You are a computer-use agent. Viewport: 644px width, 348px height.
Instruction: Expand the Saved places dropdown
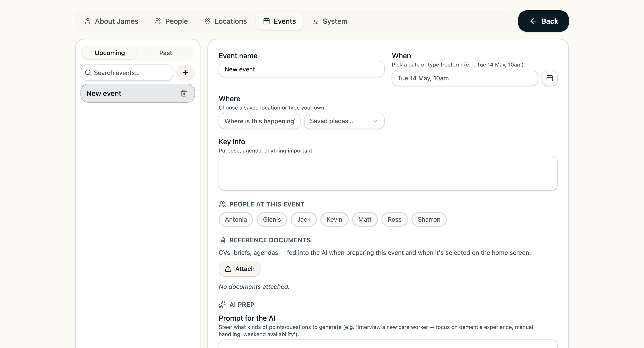click(x=344, y=121)
